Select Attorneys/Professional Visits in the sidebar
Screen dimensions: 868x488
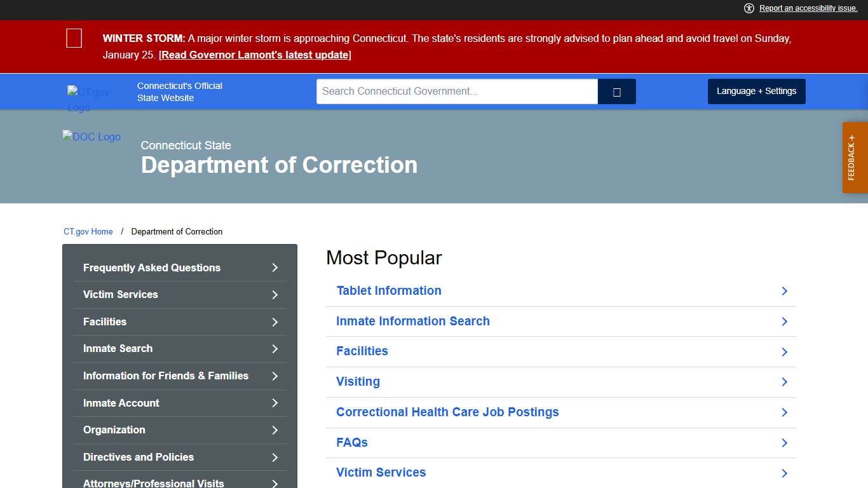click(180, 483)
